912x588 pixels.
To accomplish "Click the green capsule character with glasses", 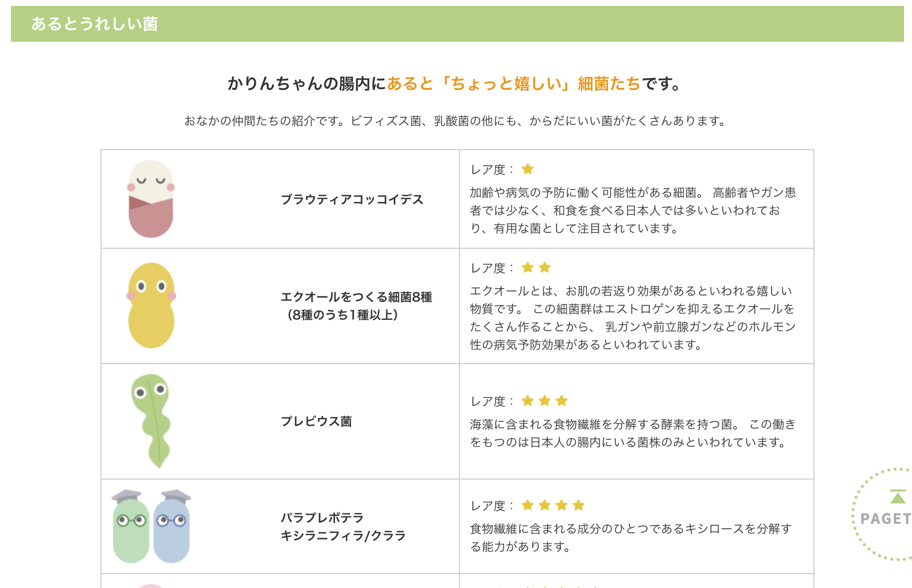I will [131, 528].
